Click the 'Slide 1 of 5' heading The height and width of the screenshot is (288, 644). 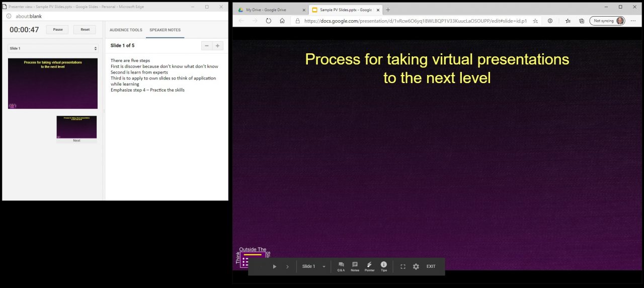(122, 45)
